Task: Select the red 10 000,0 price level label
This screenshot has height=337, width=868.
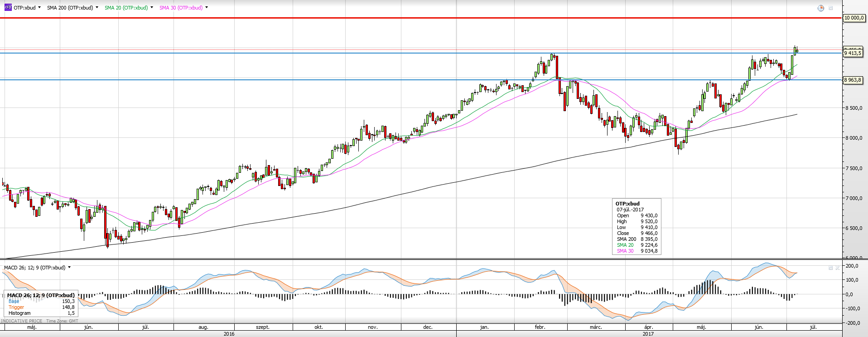Action: click(x=854, y=18)
